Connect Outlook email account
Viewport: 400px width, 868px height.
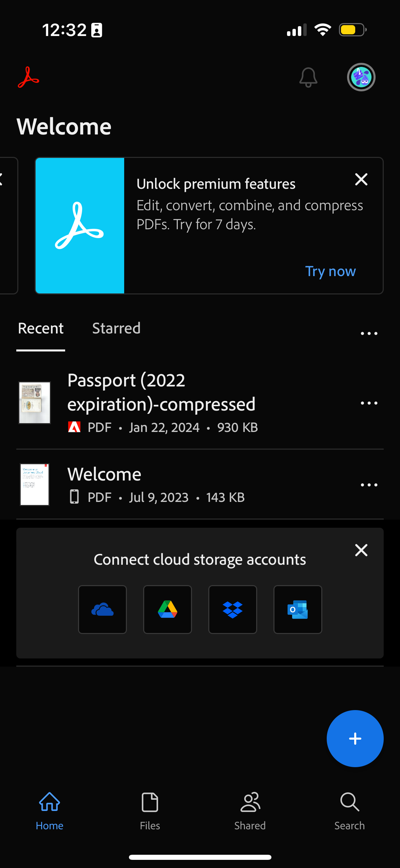coord(298,610)
